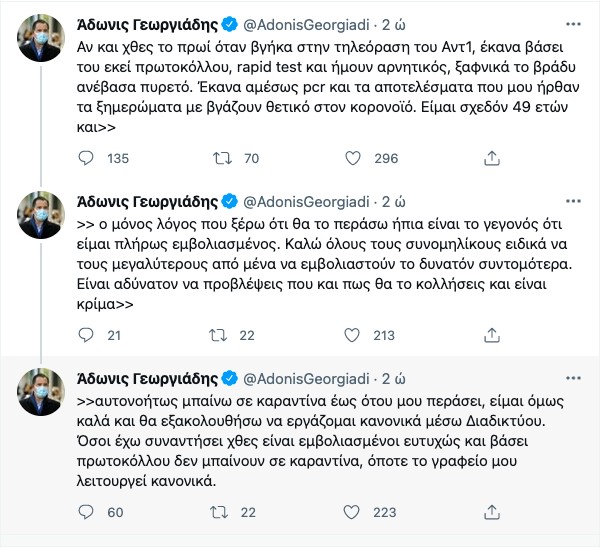Reply to the second tweet with 21 replies
Viewport: 601px width, 548px height.
pyautogui.click(x=86, y=335)
